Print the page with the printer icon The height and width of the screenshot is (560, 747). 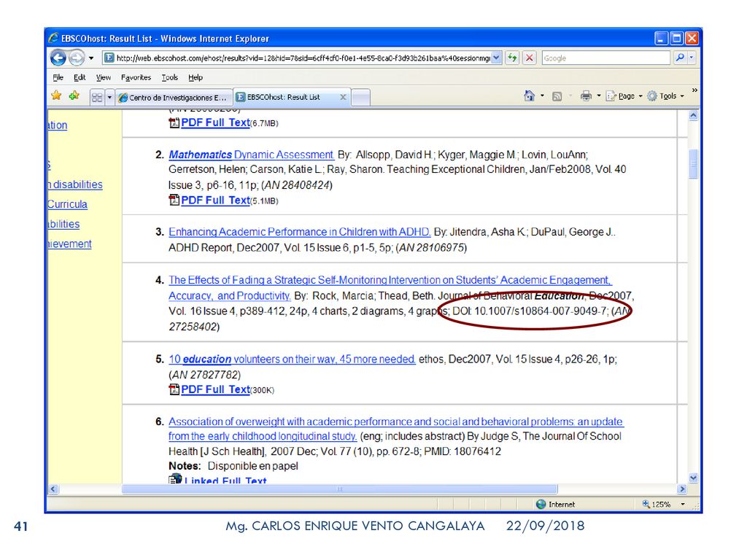[x=586, y=96]
